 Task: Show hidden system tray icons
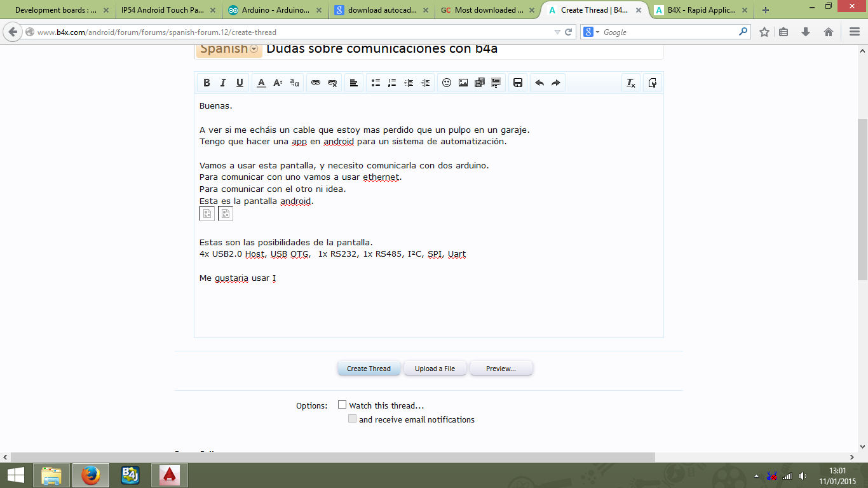[756, 475]
